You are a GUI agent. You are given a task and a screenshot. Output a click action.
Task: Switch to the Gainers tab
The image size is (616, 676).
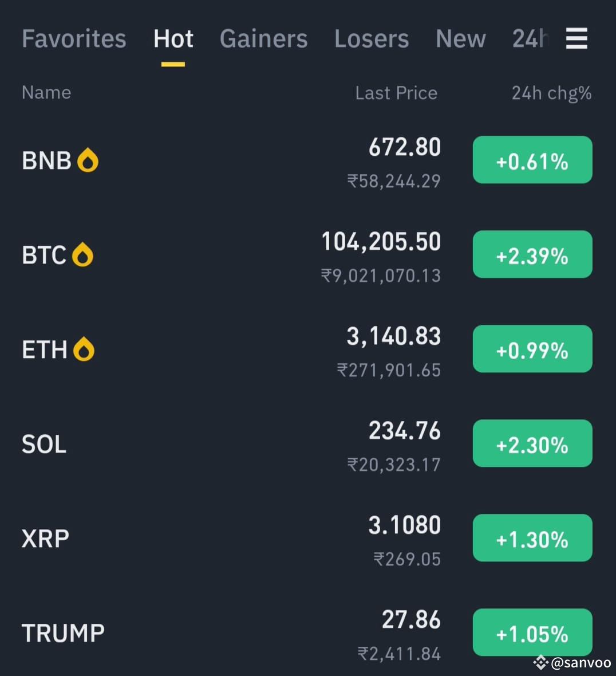263,39
